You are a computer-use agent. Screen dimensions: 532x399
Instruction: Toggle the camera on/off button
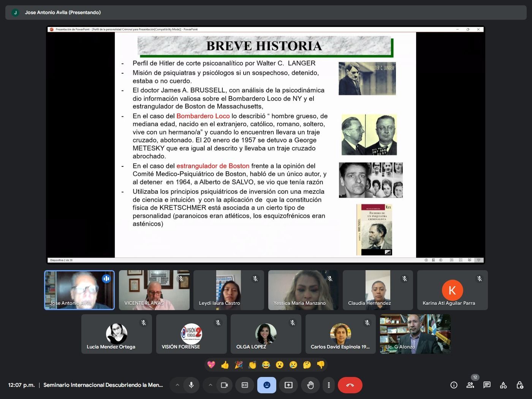224,385
